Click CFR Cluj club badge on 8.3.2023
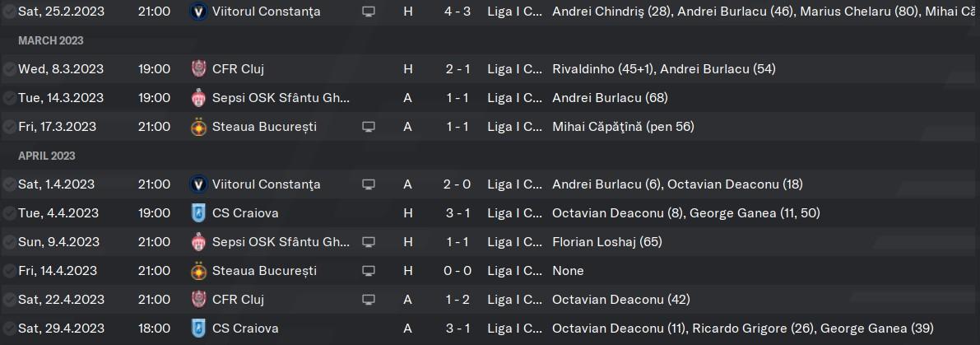Screen dimensions: 980x345 [x=198, y=68]
